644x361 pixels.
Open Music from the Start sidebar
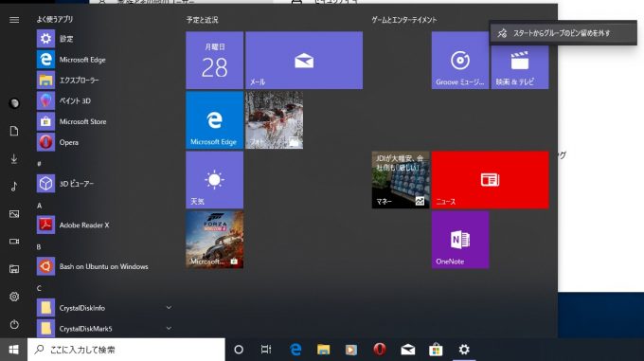tap(14, 186)
